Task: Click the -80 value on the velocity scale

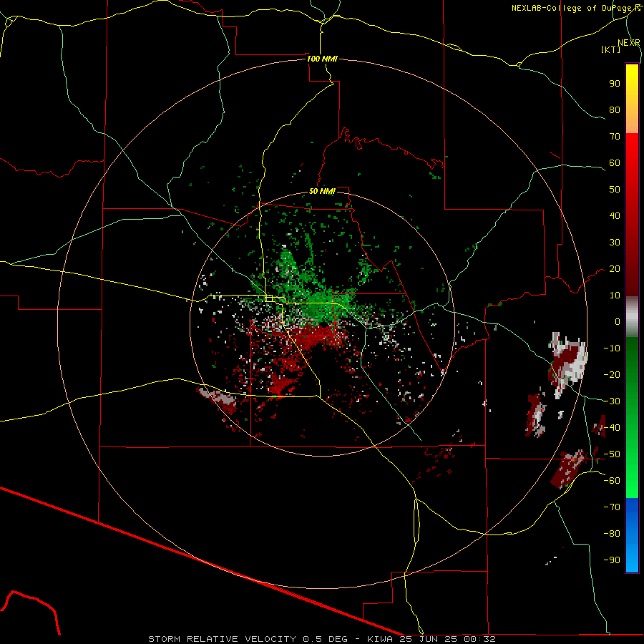Action: click(x=612, y=533)
